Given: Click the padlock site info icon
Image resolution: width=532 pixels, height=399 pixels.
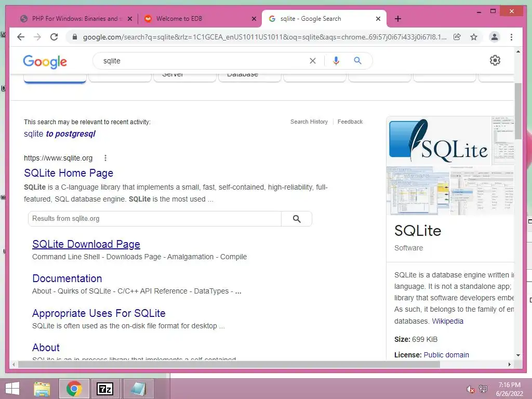Looking at the screenshot, I should click(x=75, y=37).
